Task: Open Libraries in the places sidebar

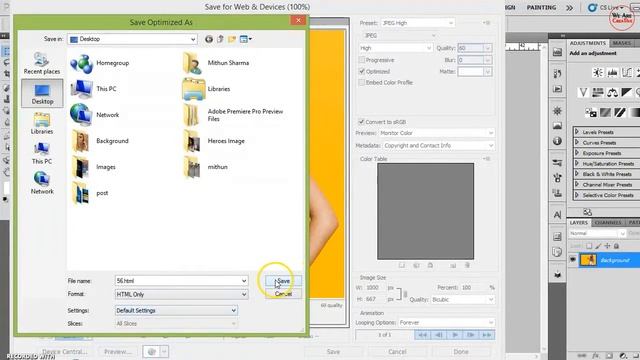Action: pos(42,123)
